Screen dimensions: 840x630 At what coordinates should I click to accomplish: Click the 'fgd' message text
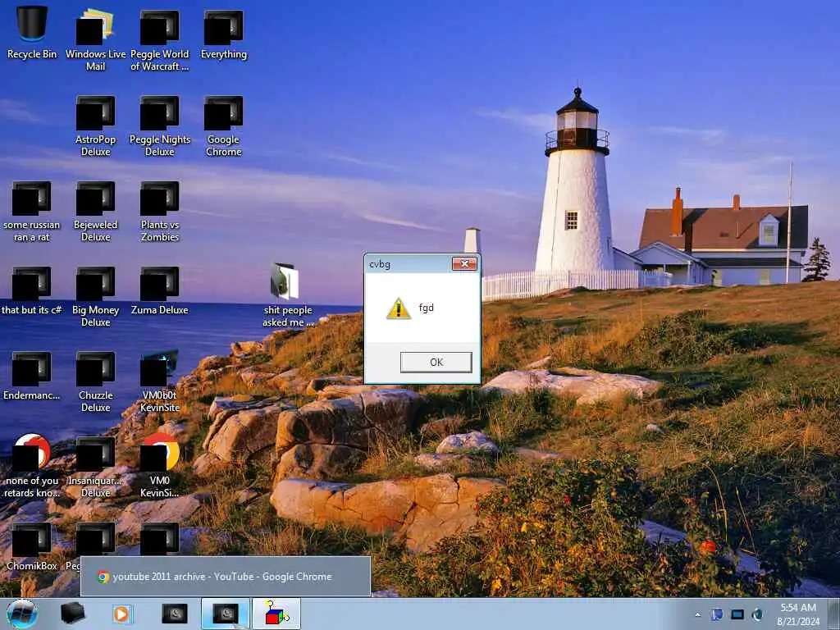[x=427, y=308]
